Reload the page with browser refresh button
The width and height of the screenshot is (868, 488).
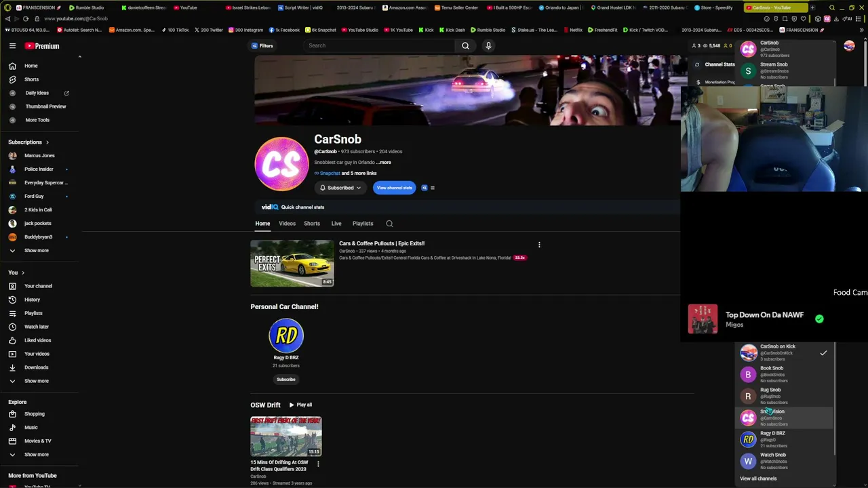pyautogui.click(x=26, y=19)
